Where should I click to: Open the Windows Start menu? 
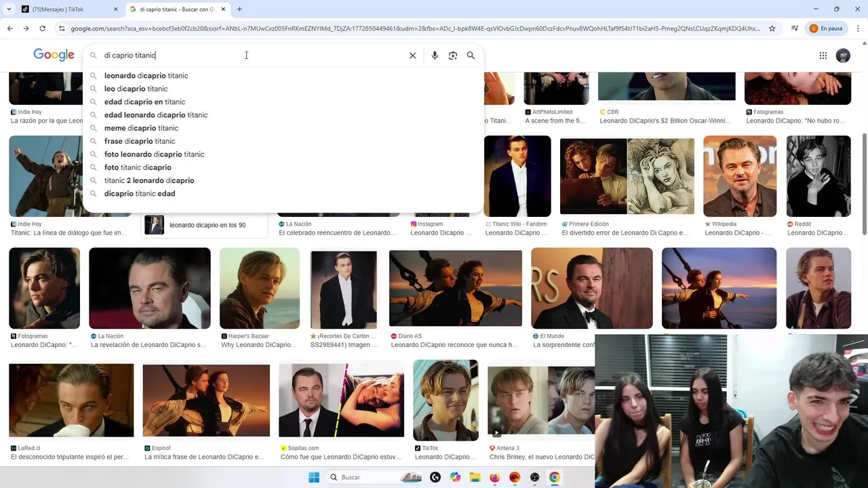[x=314, y=477]
